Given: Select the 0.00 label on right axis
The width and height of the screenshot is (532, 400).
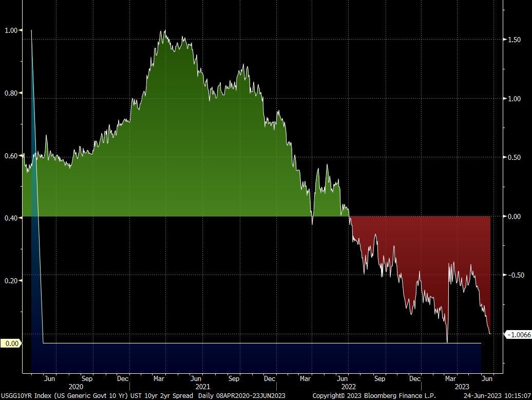Looking at the screenshot, I should (x=514, y=216).
